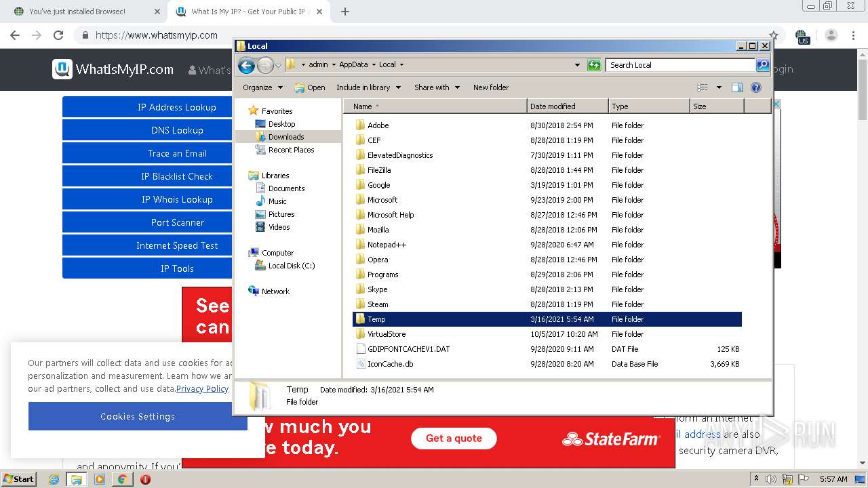The image size is (868, 488).
Task: Create a New folder
Action: click(491, 87)
